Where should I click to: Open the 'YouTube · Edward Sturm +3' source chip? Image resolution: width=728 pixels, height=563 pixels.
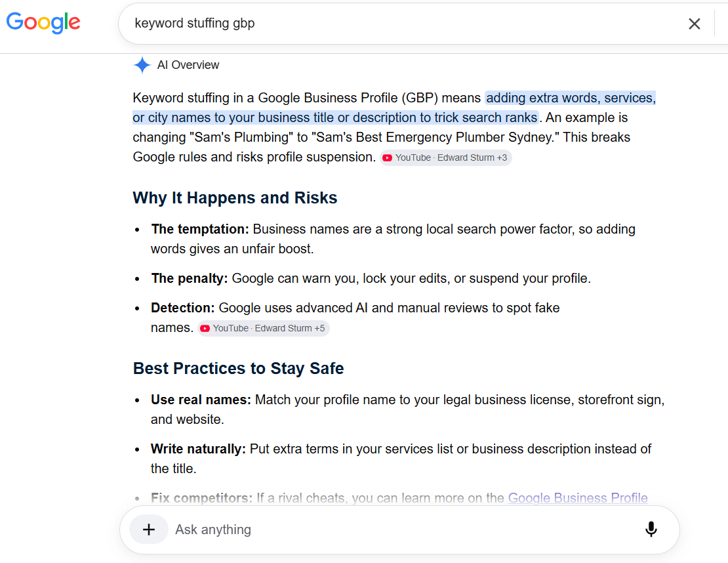click(x=446, y=158)
